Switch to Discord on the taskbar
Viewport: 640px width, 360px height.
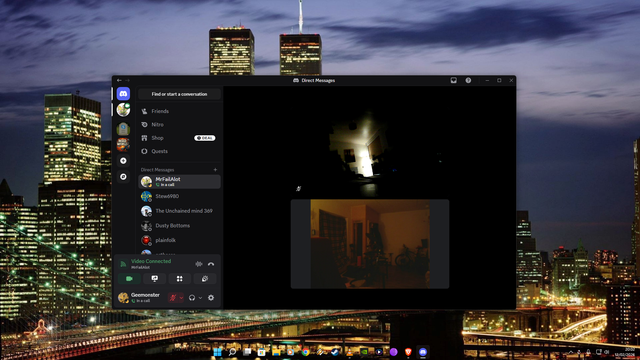click(423, 352)
